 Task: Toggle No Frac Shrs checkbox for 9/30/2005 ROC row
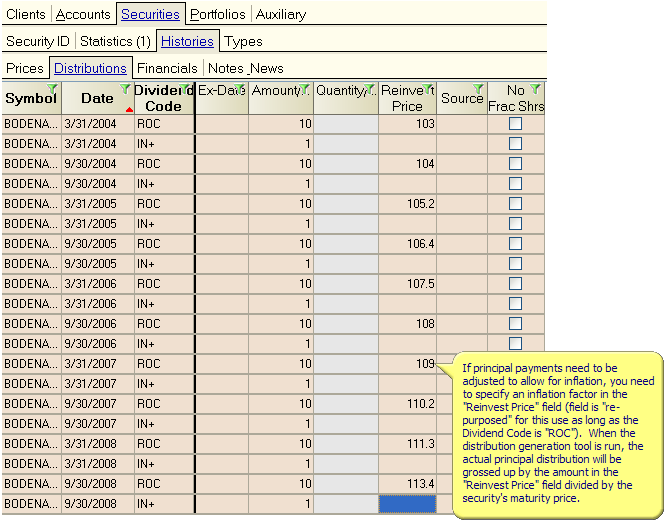pos(515,244)
